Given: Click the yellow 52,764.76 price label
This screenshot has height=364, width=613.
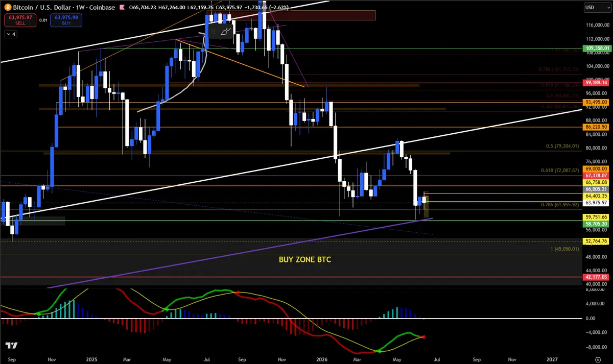Looking at the screenshot, I should pos(597,241).
